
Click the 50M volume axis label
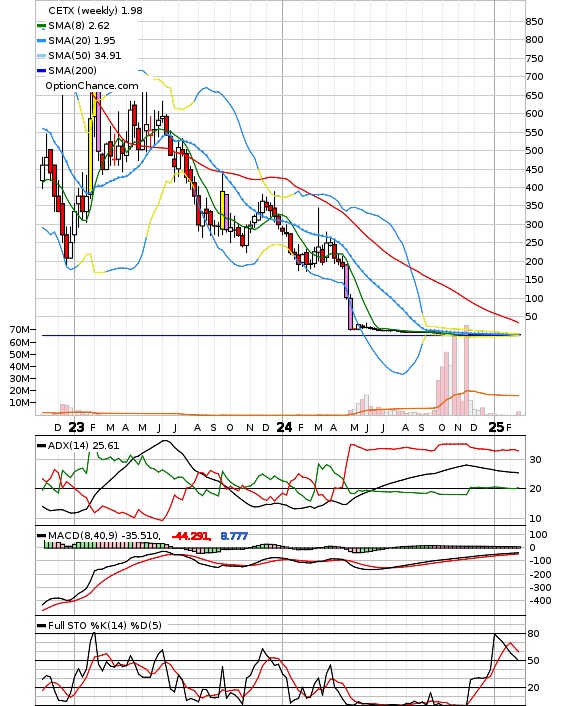coord(20,355)
